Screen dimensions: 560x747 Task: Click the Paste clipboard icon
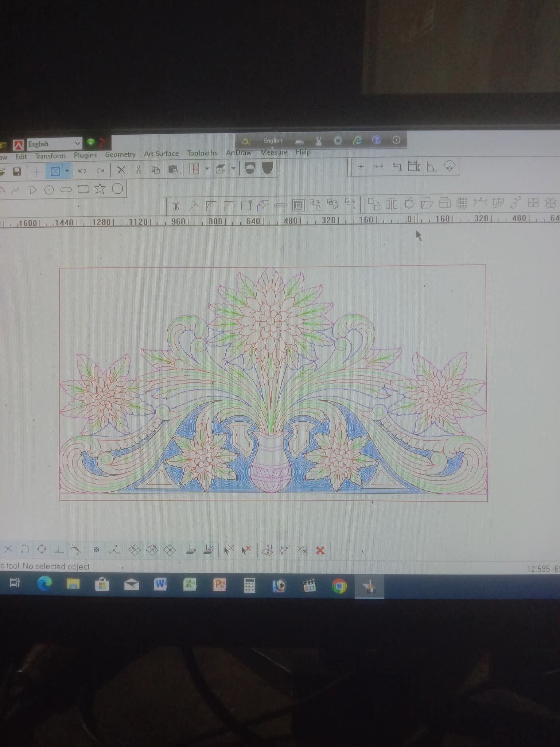point(173,169)
